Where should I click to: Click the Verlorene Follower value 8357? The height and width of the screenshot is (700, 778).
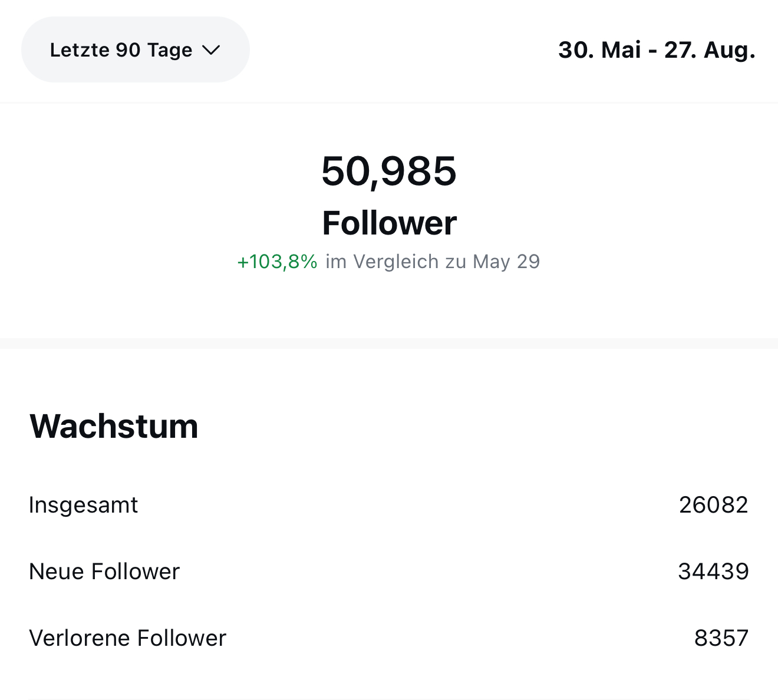[721, 638]
